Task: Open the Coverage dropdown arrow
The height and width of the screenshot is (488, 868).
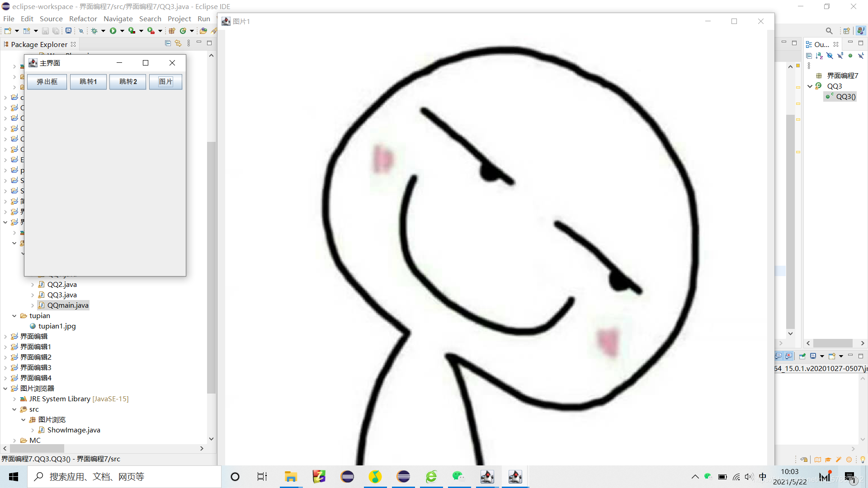Action: tap(141, 31)
